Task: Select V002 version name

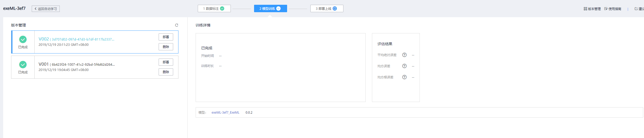Action: (x=44, y=39)
